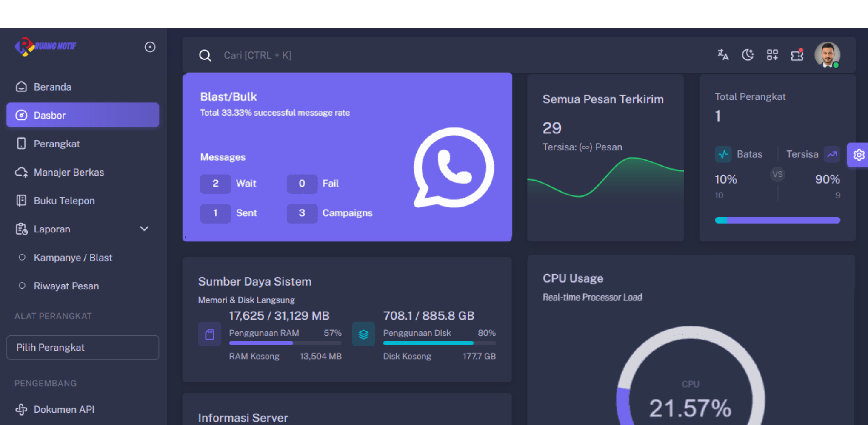This screenshot has height=425, width=868.
Task: Click the "Tersisa: (∞) Pesan" text
Action: point(582,147)
